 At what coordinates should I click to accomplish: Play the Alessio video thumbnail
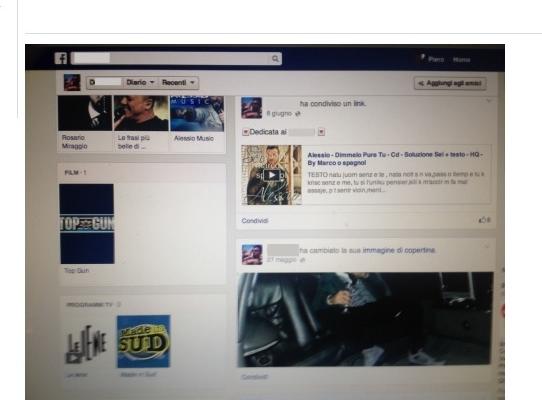tap(271, 175)
